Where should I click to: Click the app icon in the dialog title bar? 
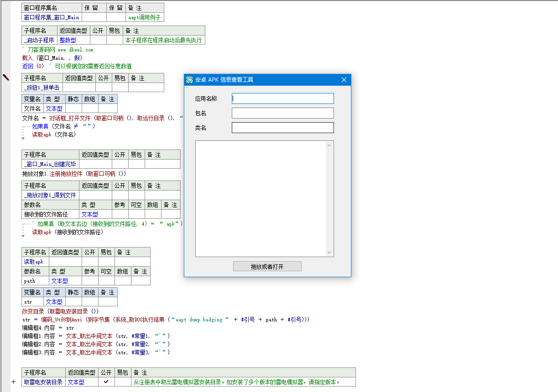[x=189, y=80]
